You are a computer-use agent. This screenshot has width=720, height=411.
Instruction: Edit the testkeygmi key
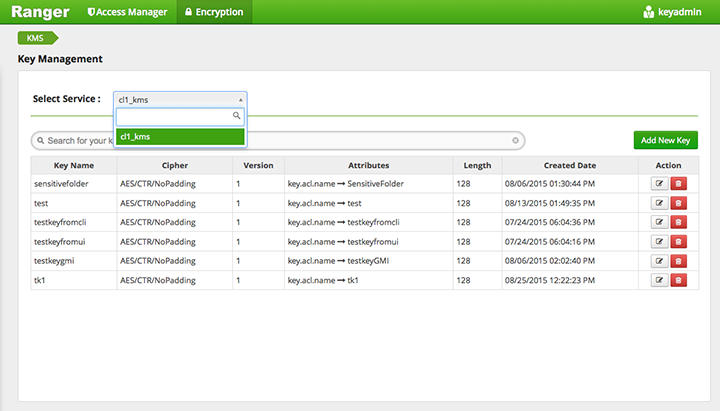[x=659, y=261]
